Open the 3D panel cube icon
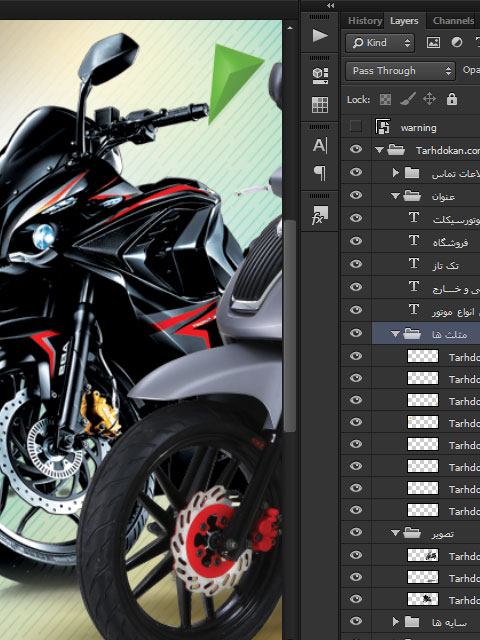The width and height of the screenshot is (480, 640). [320, 76]
